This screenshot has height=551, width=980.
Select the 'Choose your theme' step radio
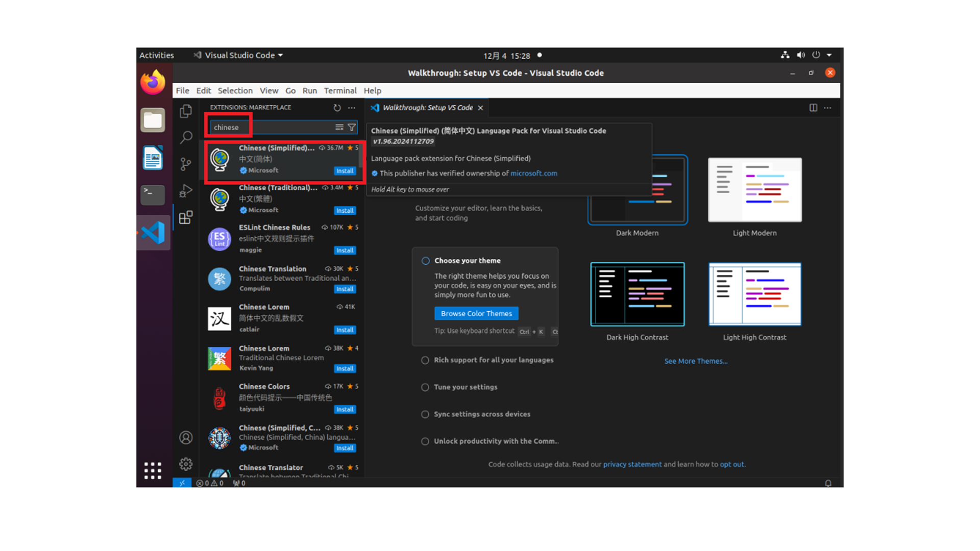(x=425, y=261)
